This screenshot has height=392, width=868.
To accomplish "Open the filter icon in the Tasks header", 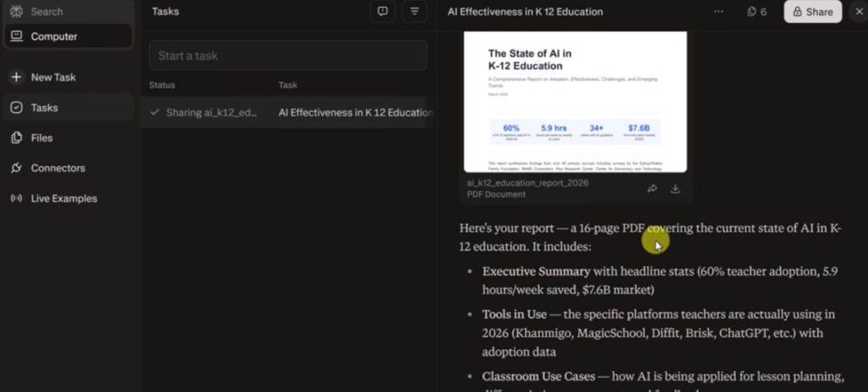I will pos(414,12).
